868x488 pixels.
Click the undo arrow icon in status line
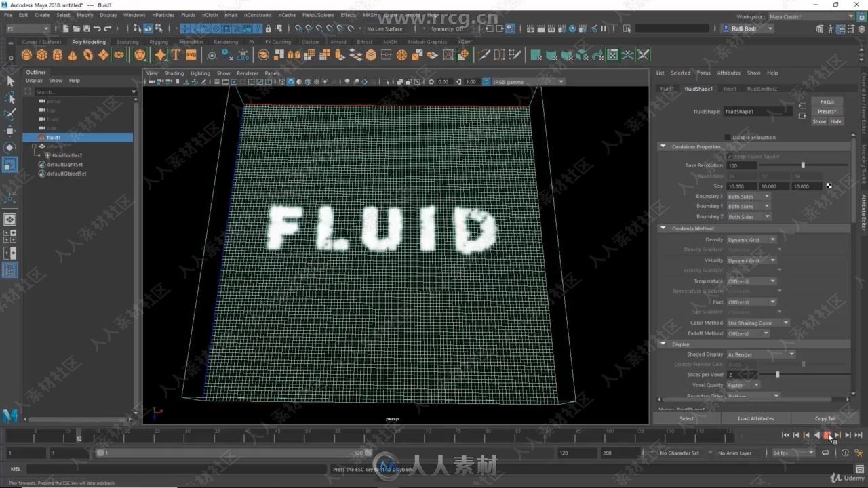point(97,28)
